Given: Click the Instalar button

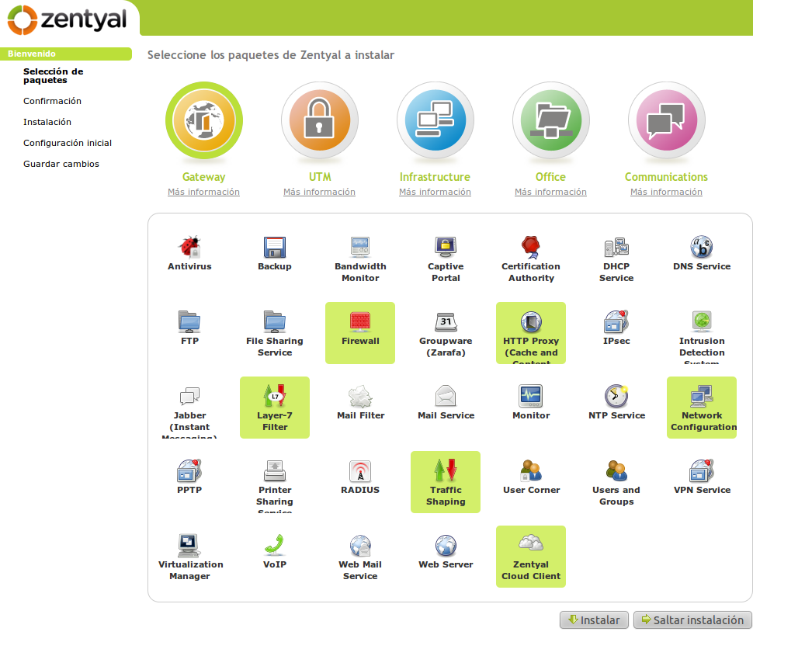Looking at the screenshot, I should click(594, 620).
